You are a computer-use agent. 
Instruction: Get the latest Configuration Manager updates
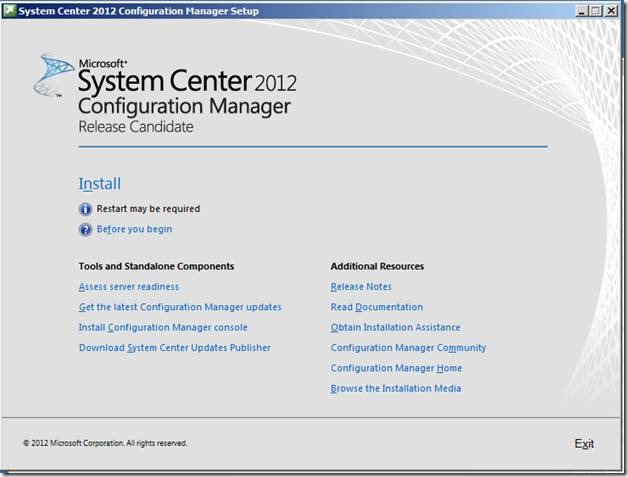179,307
